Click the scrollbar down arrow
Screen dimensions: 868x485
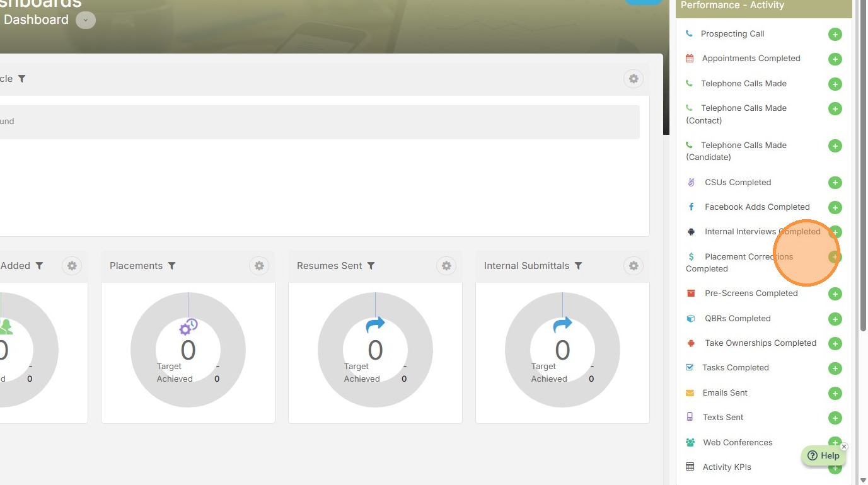pyautogui.click(x=863, y=480)
